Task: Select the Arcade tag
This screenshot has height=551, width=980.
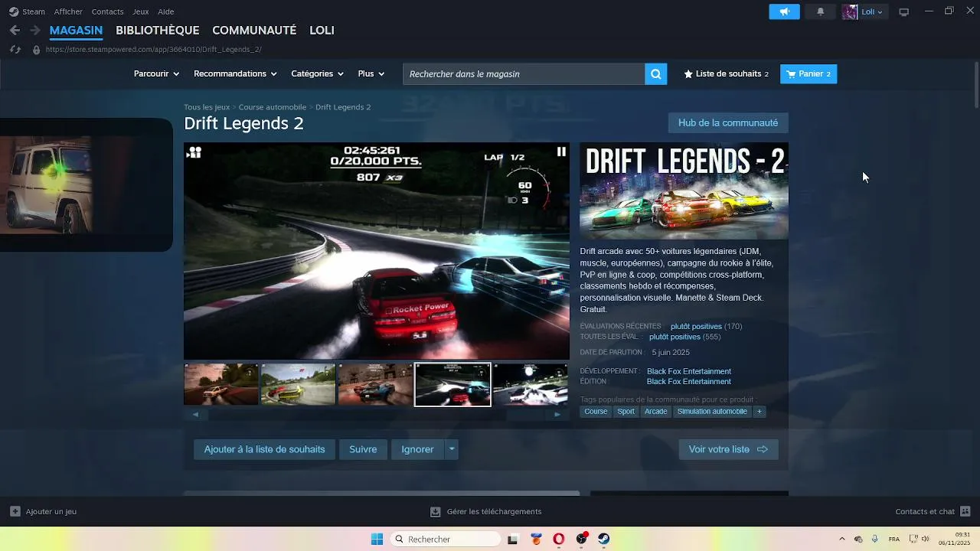Action: tap(655, 412)
